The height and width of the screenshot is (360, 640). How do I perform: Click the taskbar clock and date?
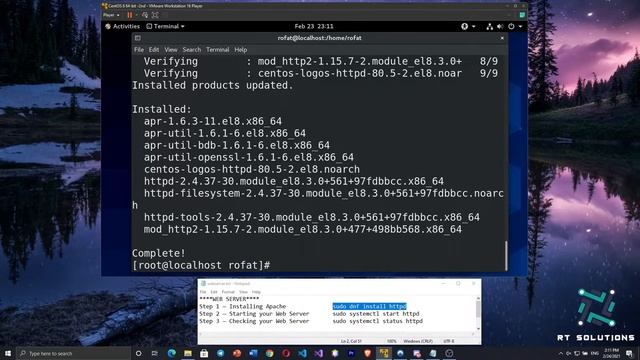pos(611,353)
